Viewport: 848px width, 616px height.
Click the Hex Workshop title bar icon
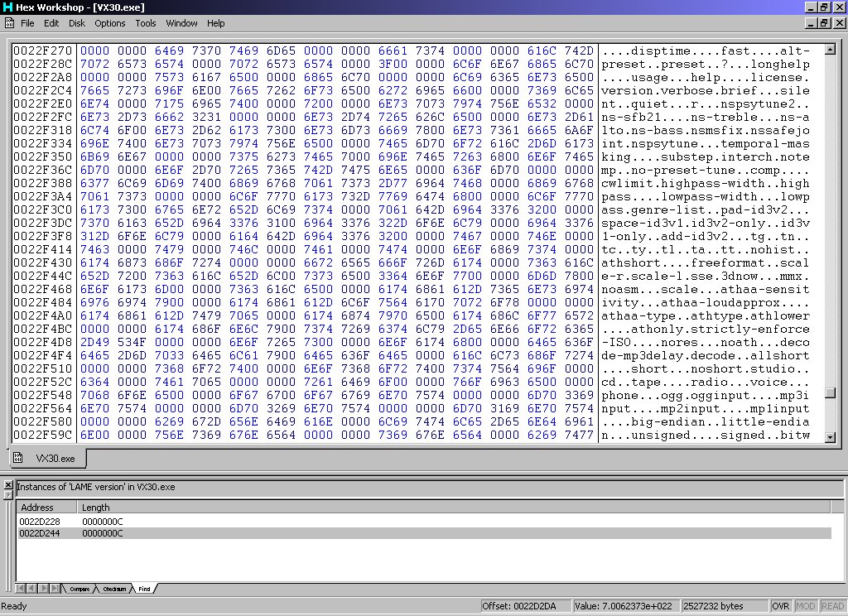[7, 7]
